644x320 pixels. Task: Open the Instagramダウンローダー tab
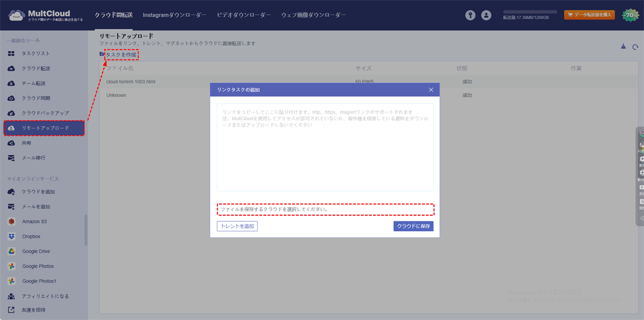click(174, 16)
